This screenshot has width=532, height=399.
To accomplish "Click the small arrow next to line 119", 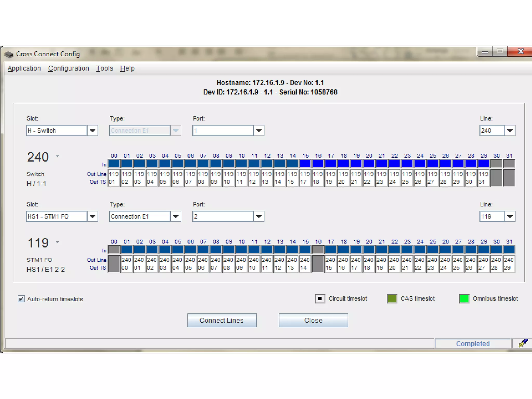I will coord(57,242).
